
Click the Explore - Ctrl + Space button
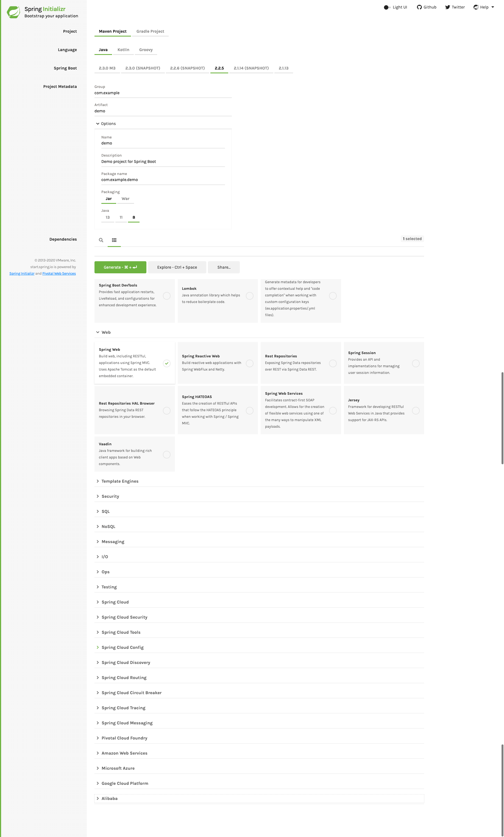coord(177,267)
